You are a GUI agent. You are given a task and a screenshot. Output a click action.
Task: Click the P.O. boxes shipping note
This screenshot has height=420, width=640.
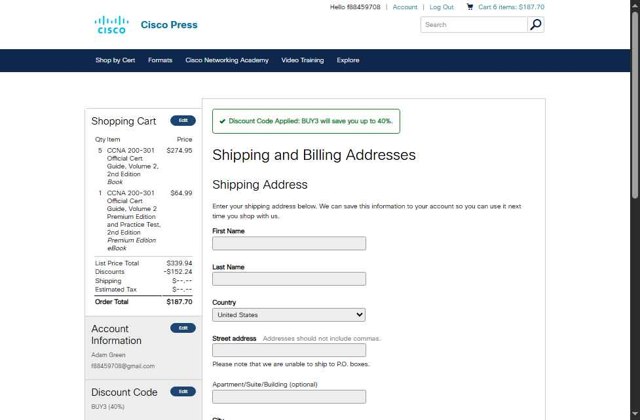click(x=291, y=364)
